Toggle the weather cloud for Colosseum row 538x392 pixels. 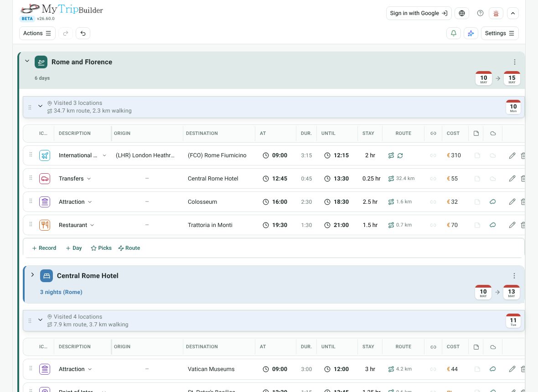[493, 201]
